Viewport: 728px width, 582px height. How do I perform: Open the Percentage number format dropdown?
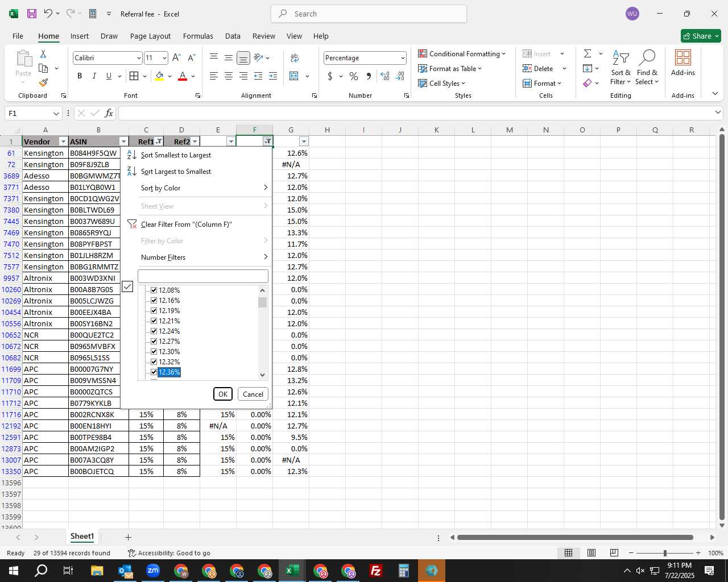[403, 58]
